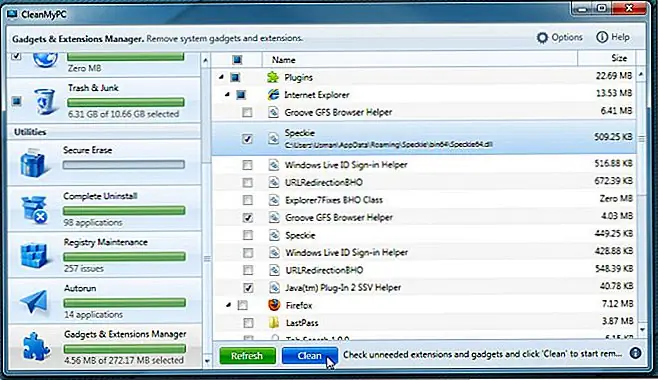Select the Complete Uninstall box icon

tap(34, 209)
